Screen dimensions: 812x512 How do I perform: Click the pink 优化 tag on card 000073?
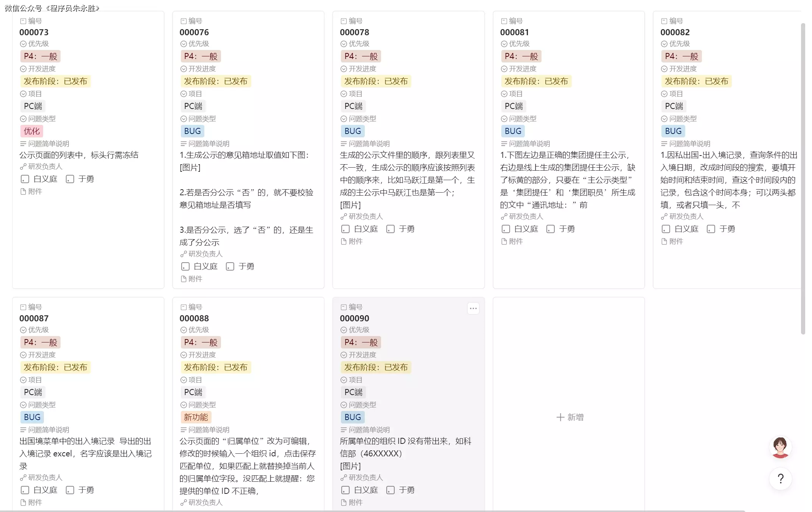[x=32, y=131]
